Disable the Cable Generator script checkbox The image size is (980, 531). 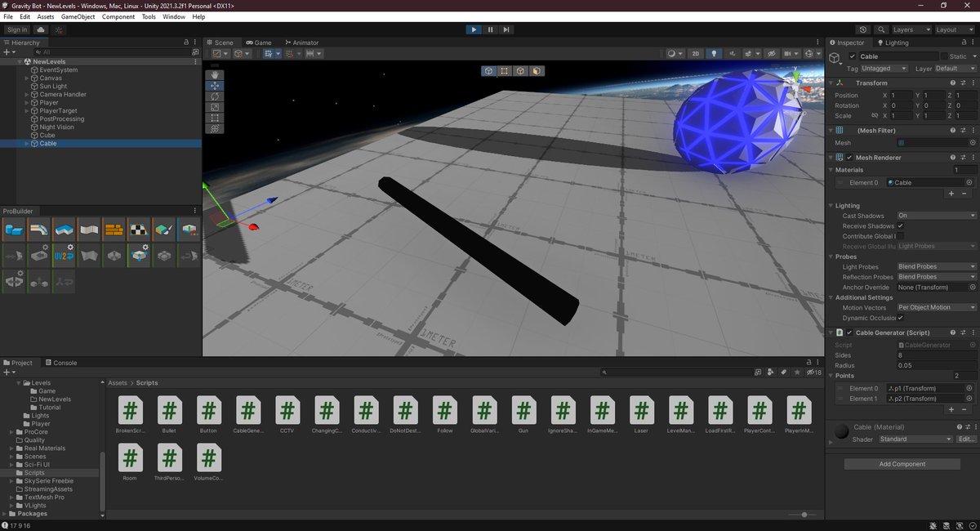coord(849,332)
